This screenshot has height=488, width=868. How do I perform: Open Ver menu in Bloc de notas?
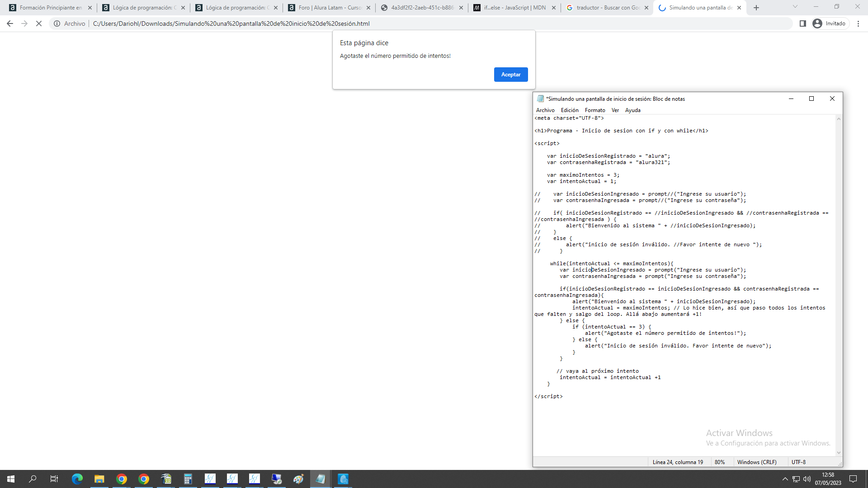click(615, 110)
